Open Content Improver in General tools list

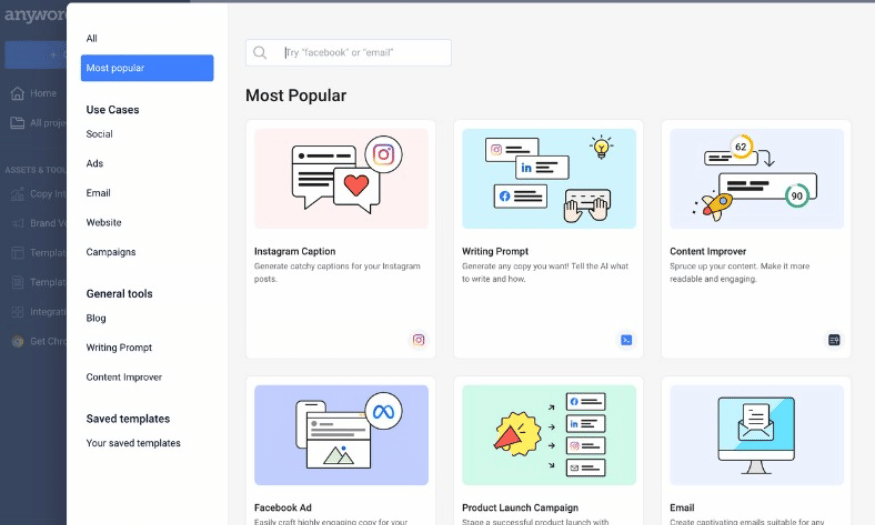pyautogui.click(x=124, y=377)
